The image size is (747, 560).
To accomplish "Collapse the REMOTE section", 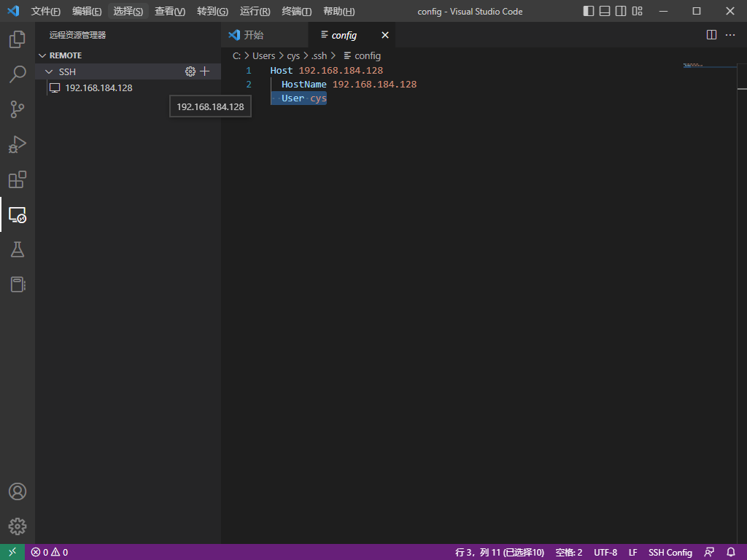I will (42, 55).
